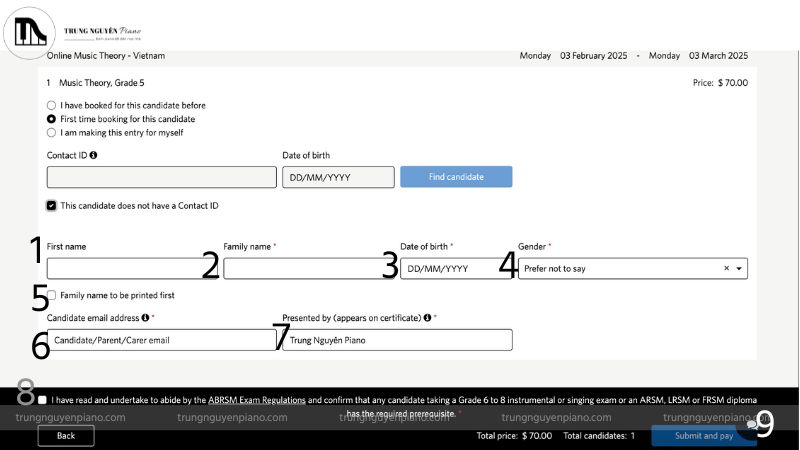The width and height of the screenshot is (800, 450).
Task: Click the Family name text field
Action: (305, 269)
